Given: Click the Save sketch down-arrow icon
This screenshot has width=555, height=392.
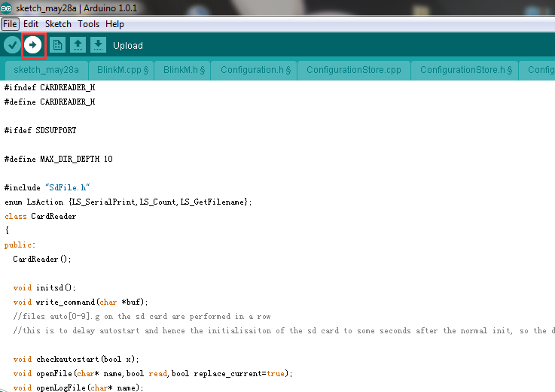Looking at the screenshot, I should [98, 45].
